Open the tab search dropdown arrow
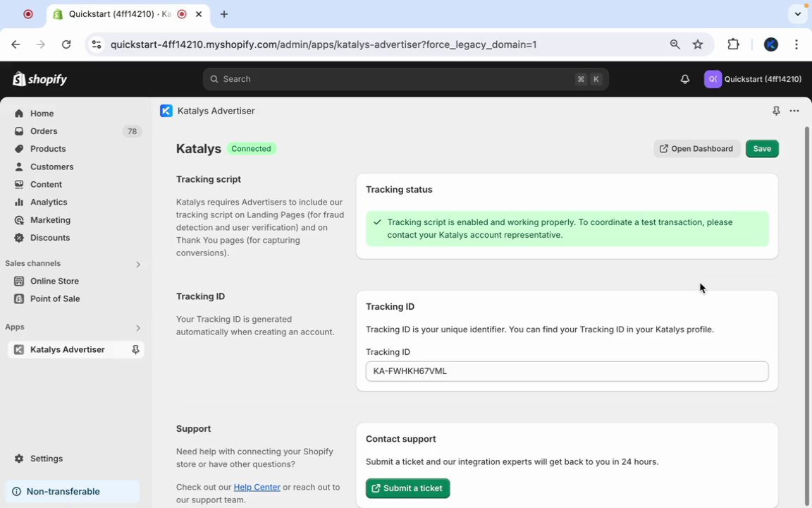812x508 pixels. (x=797, y=14)
